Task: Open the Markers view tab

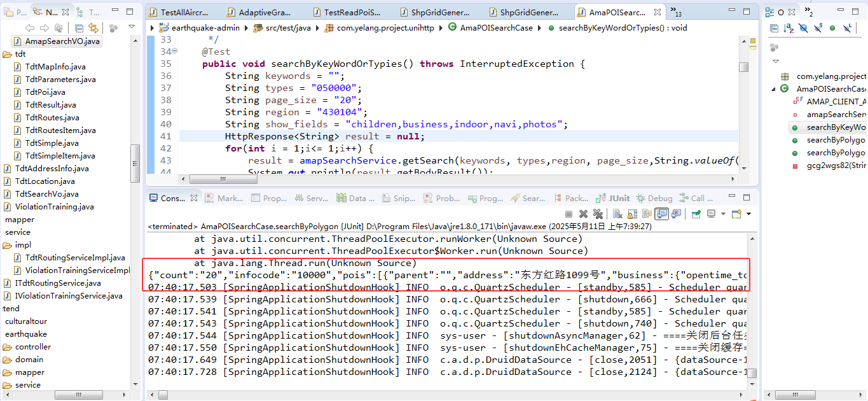Action: pos(224,198)
